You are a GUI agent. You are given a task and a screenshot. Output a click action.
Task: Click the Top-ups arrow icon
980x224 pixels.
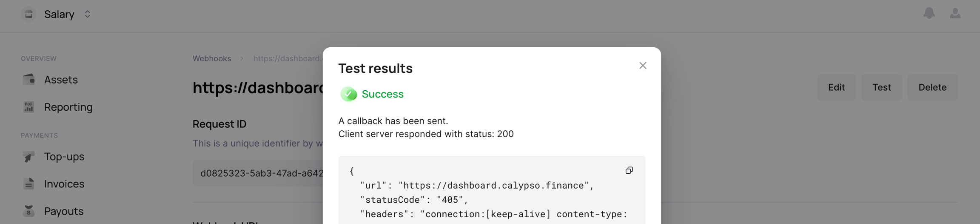[28, 157]
